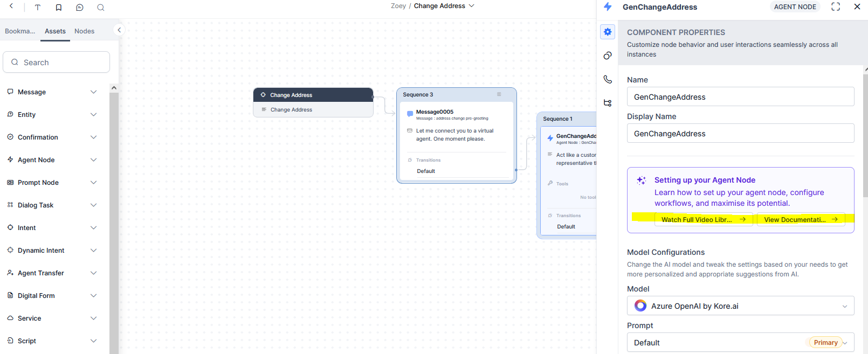
Task: Click the Dynamic Intent asset icon
Action: tap(10, 250)
